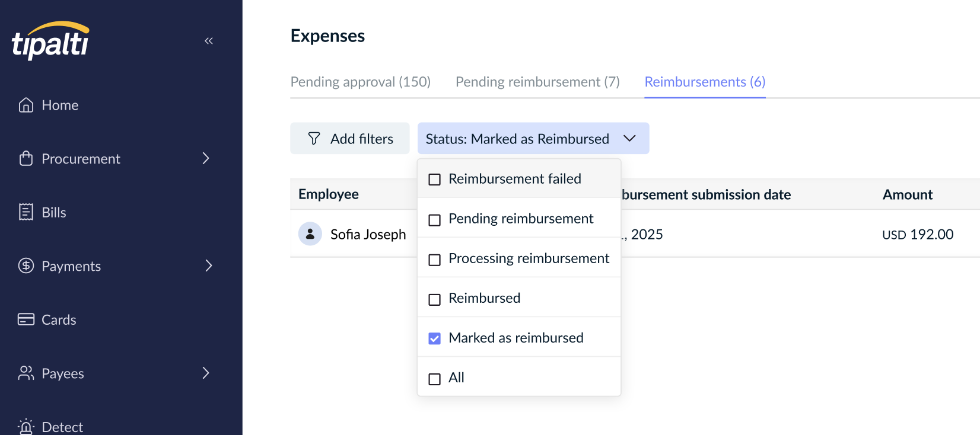Open the Pending reimbursement tab
Image resolution: width=980 pixels, height=435 pixels.
[537, 82]
